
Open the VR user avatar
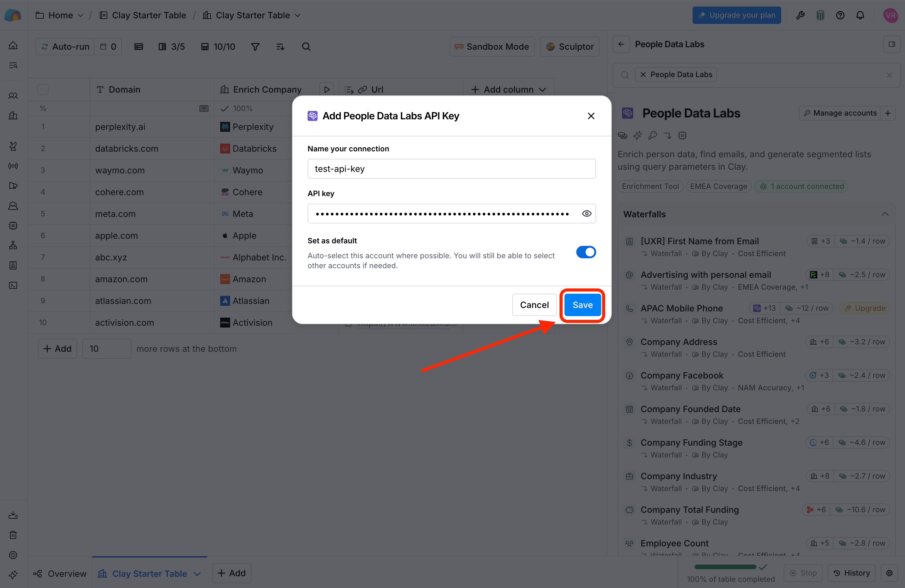891,15
